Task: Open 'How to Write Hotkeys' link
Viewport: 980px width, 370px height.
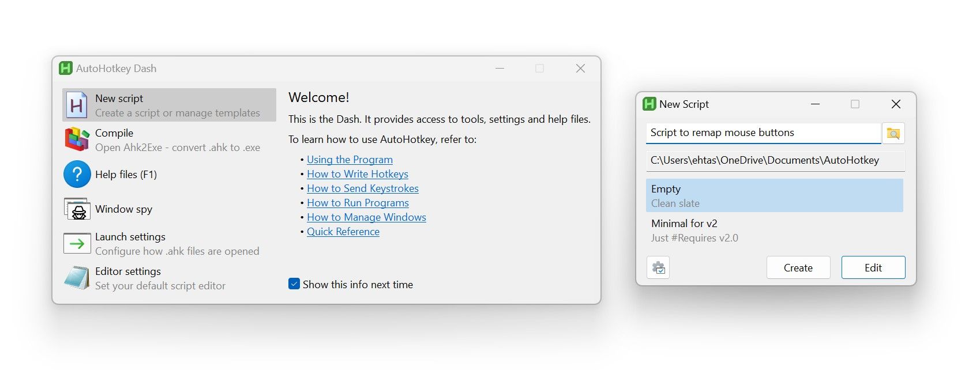Action: [357, 174]
